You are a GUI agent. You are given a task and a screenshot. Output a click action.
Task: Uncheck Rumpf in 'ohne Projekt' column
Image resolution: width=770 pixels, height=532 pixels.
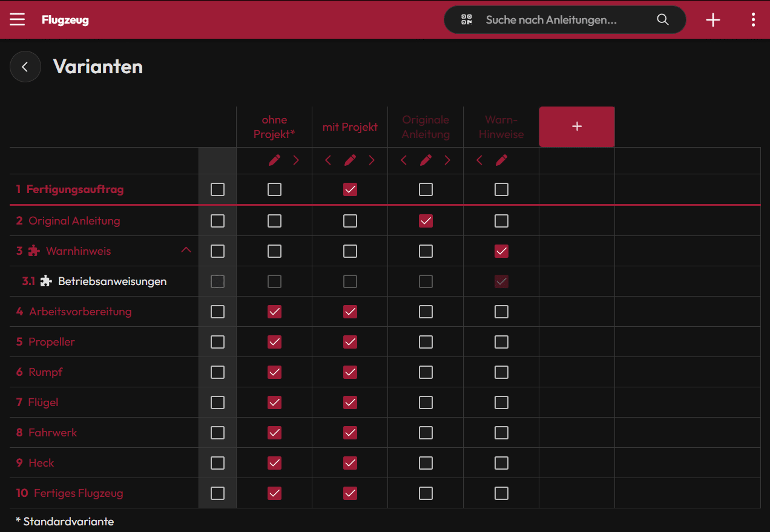(x=274, y=372)
